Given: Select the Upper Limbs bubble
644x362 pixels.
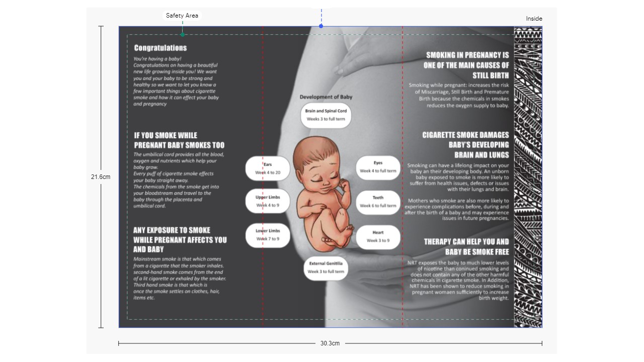Looking at the screenshot, I should click(268, 201).
